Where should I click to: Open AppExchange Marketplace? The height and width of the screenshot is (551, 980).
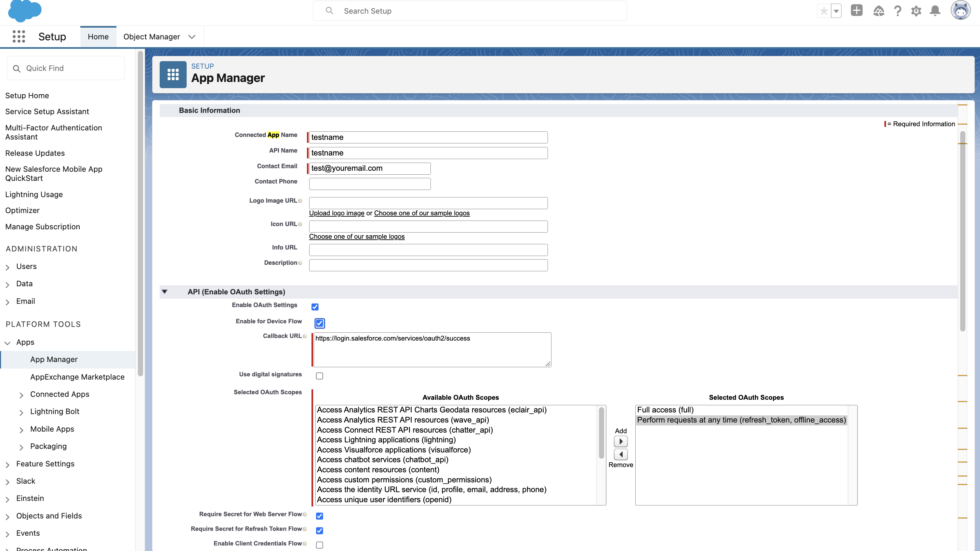click(x=77, y=377)
